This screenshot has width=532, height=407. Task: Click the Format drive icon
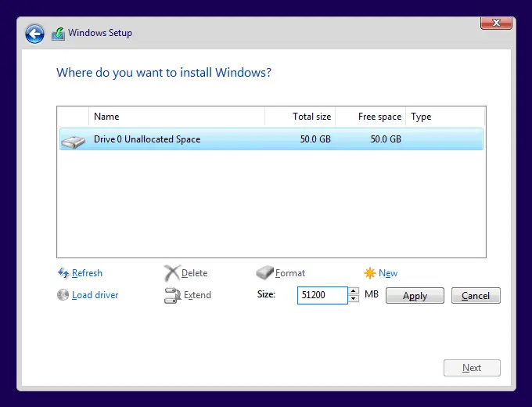pos(264,272)
